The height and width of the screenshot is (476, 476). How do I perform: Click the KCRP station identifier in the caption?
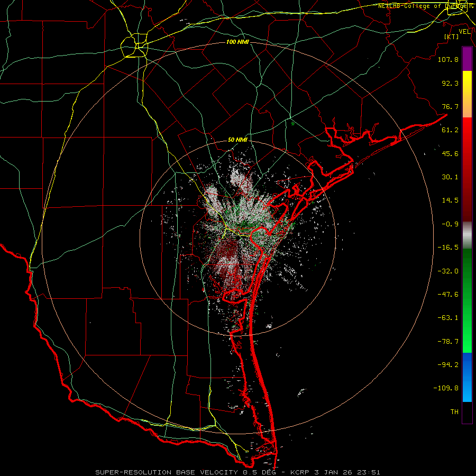(x=300, y=472)
